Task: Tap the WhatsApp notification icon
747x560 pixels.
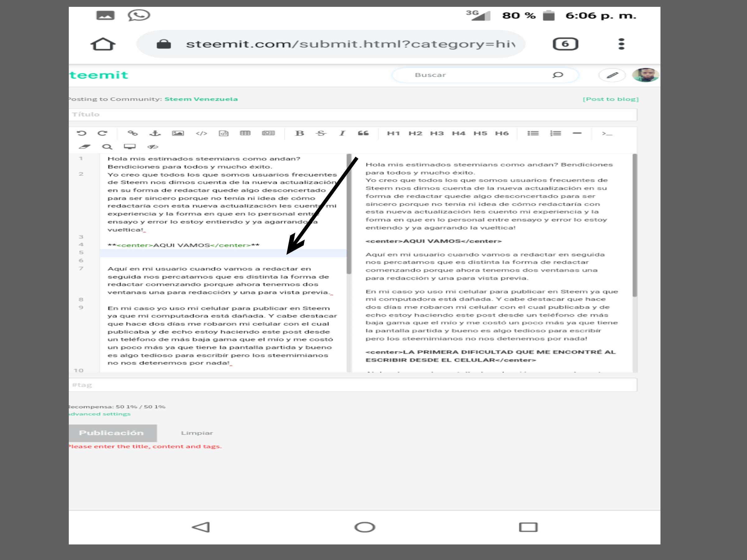Action: coord(139,15)
